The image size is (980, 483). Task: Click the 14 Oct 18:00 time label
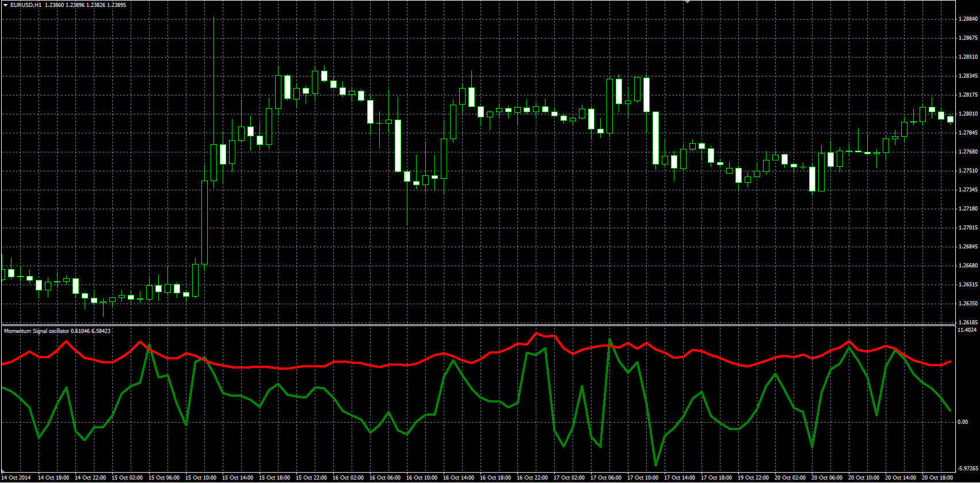pyautogui.click(x=54, y=478)
